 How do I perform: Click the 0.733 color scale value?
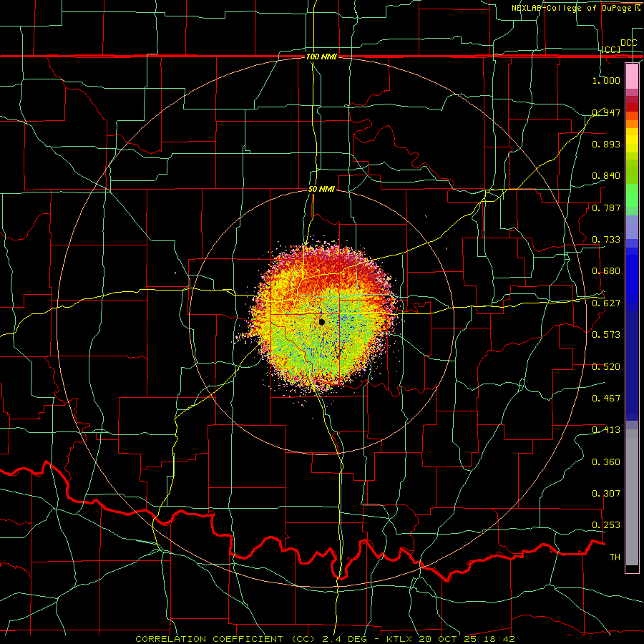pos(606,240)
